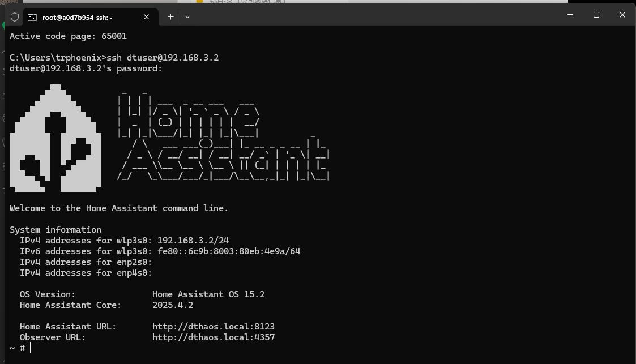Open a new terminal tab with plus button
The width and height of the screenshot is (636, 364).
tap(170, 17)
